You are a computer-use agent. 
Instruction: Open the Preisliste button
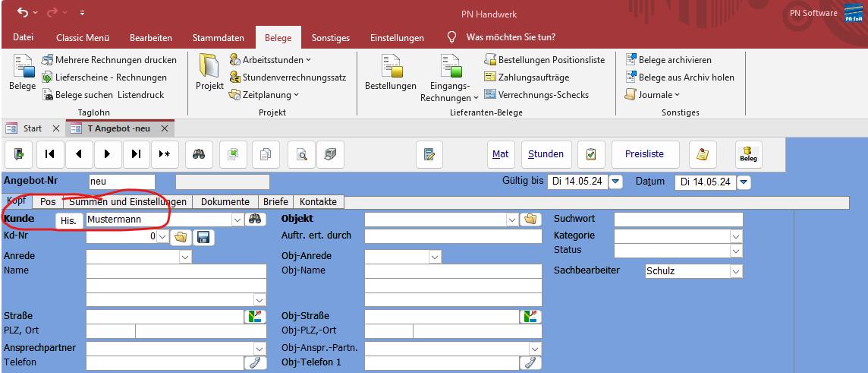pyautogui.click(x=645, y=154)
